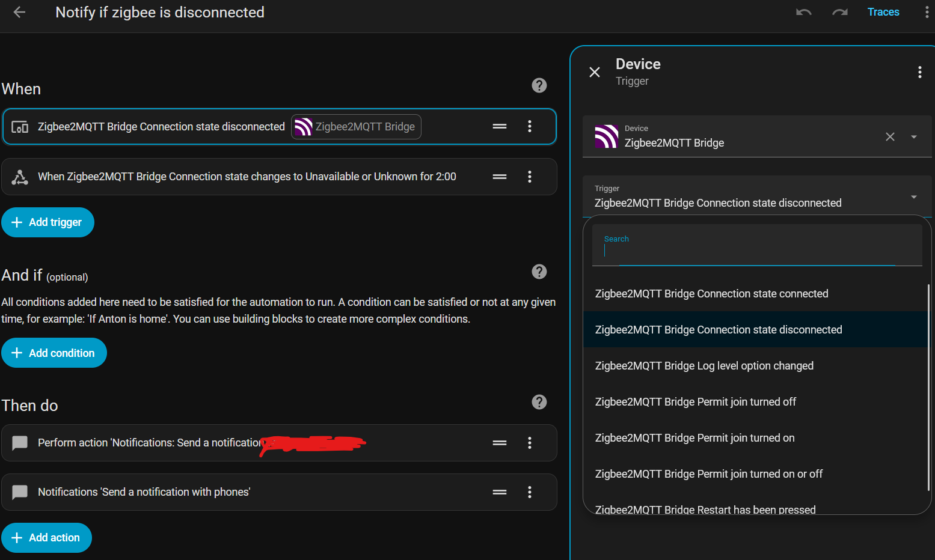Image resolution: width=935 pixels, height=560 pixels.
Task: Choose 'Permit join turned off' trigger option
Action: (x=695, y=402)
